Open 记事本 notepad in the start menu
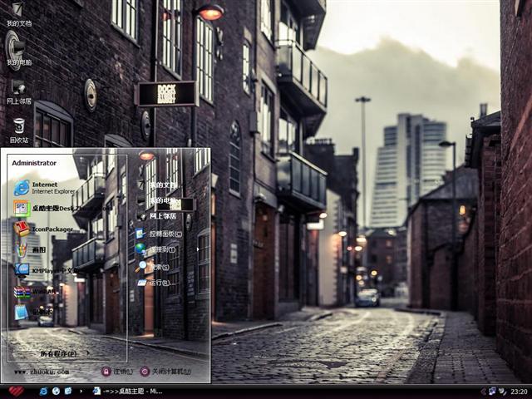 tap(33, 312)
